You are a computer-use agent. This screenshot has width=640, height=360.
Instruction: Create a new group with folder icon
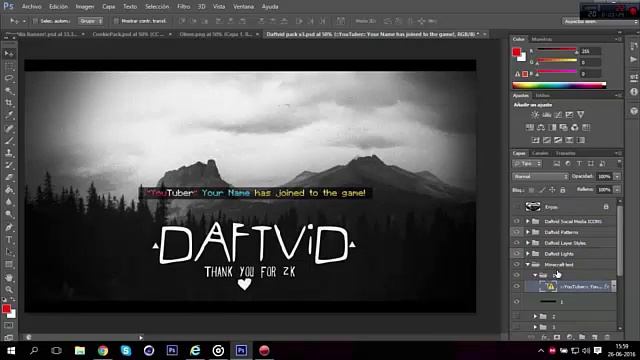582,338
